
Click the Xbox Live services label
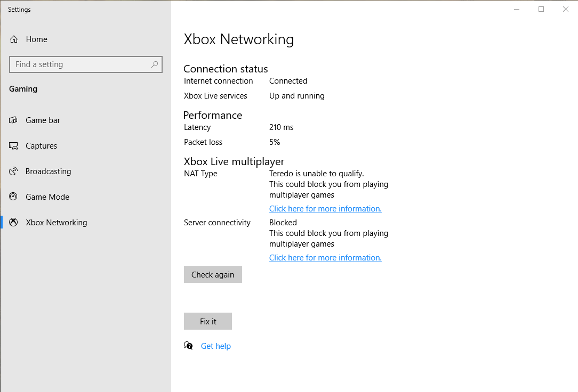tap(215, 96)
